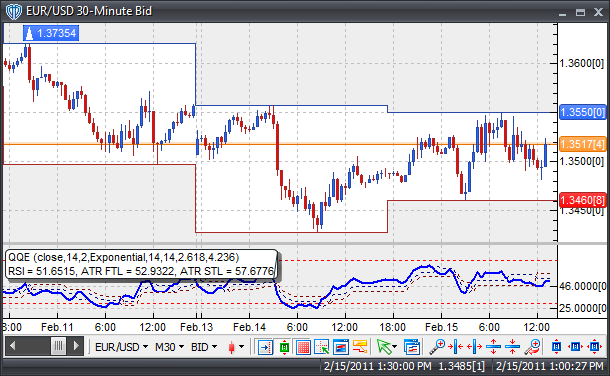Click the 2/15/2011 1:30:00 PM status entry
Image resolution: width=610 pixels, height=376 pixels.
(x=377, y=366)
